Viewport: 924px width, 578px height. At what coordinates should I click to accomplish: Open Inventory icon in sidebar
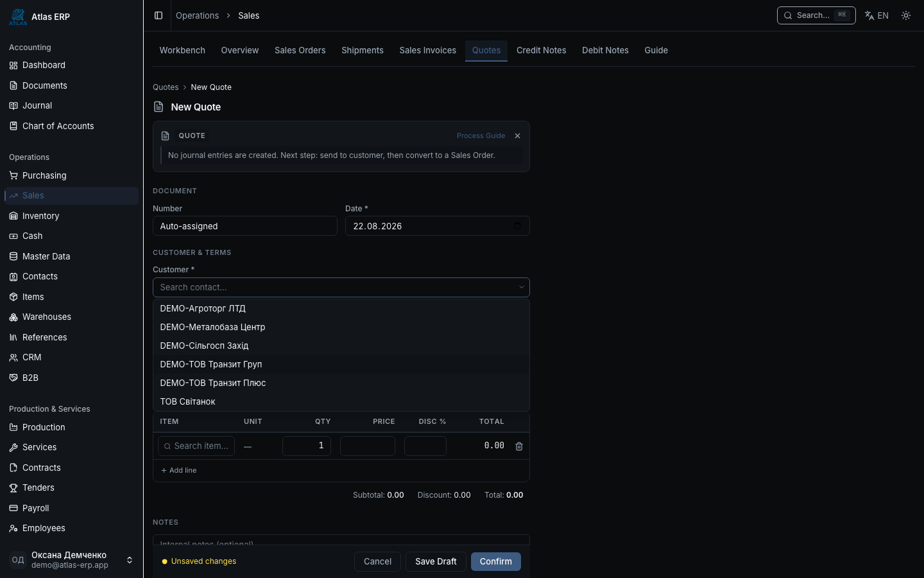[13, 216]
